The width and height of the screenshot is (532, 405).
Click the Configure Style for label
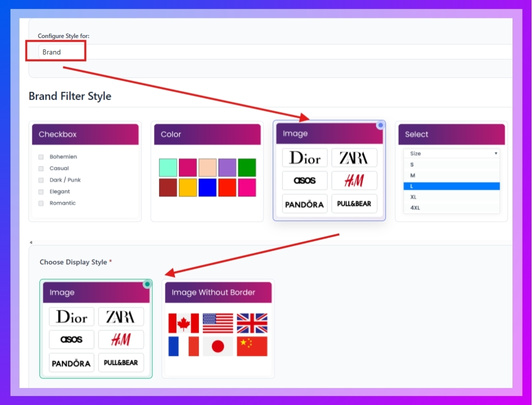(63, 36)
